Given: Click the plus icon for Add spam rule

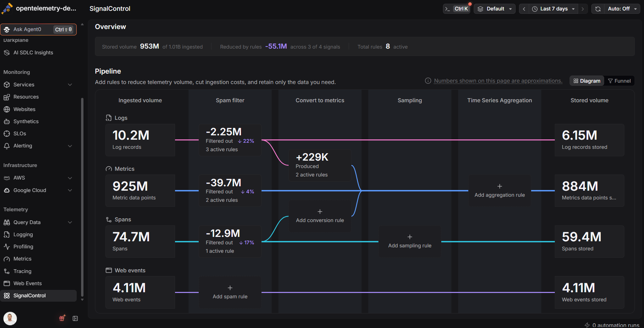Looking at the screenshot, I should click(x=230, y=288).
